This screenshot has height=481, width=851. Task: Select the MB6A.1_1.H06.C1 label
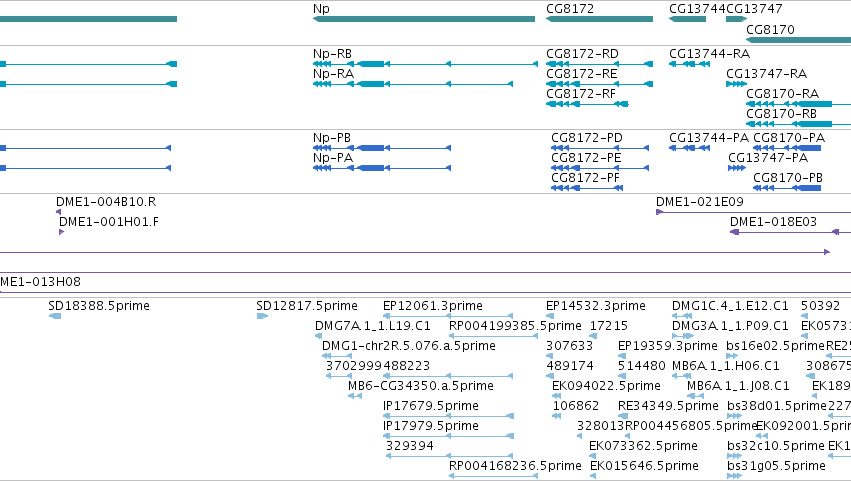(x=726, y=366)
